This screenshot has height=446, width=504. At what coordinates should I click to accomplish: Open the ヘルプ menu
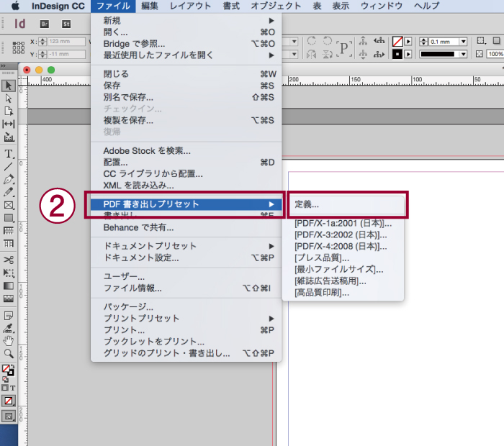(x=426, y=6)
